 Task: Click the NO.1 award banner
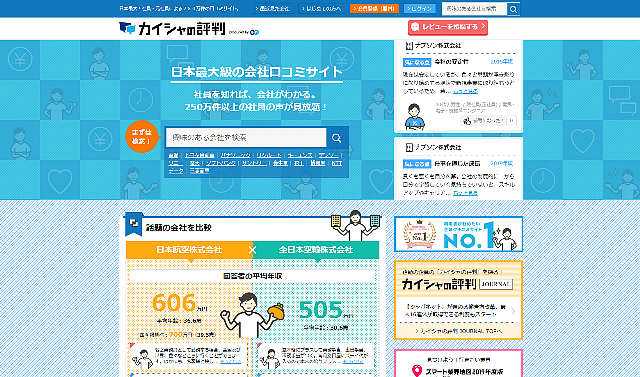458,234
